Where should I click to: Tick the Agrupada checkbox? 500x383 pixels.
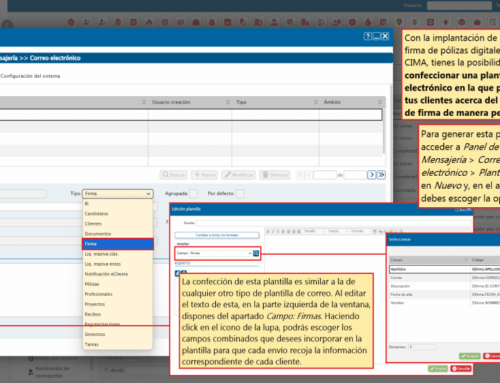(193, 194)
